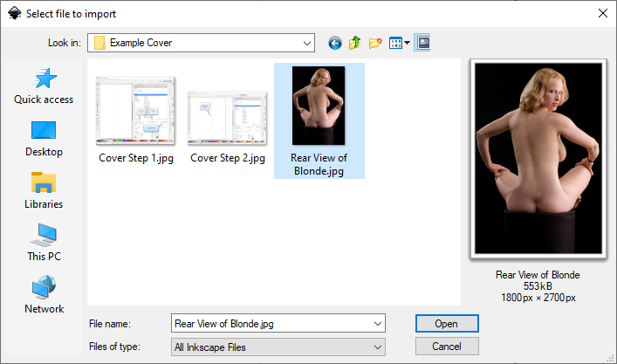Go to Desktop in the places sidebar

pyautogui.click(x=44, y=139)
